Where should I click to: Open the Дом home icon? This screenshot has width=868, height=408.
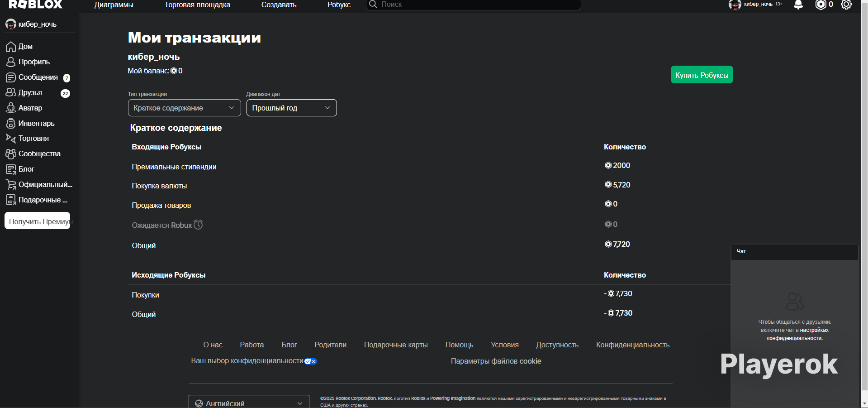pyautogui.click(x=11, y=47)
